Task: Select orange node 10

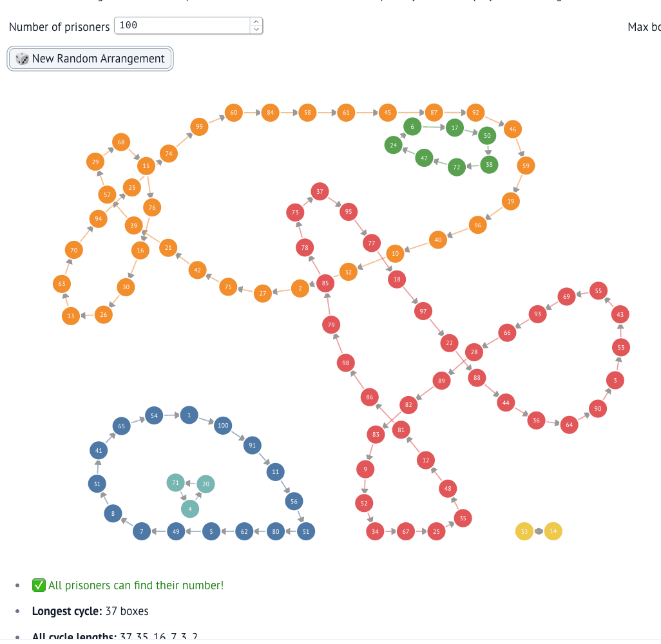Action: pos(396,253)
